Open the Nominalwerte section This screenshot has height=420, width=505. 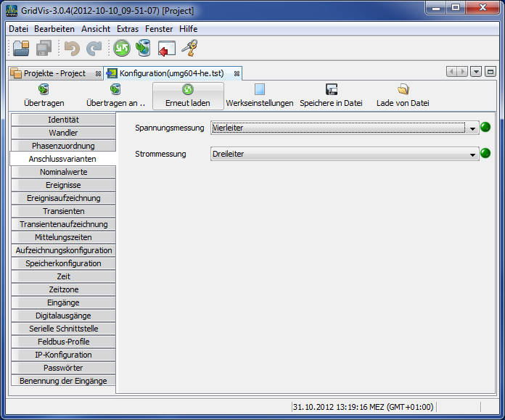point(63,172)
